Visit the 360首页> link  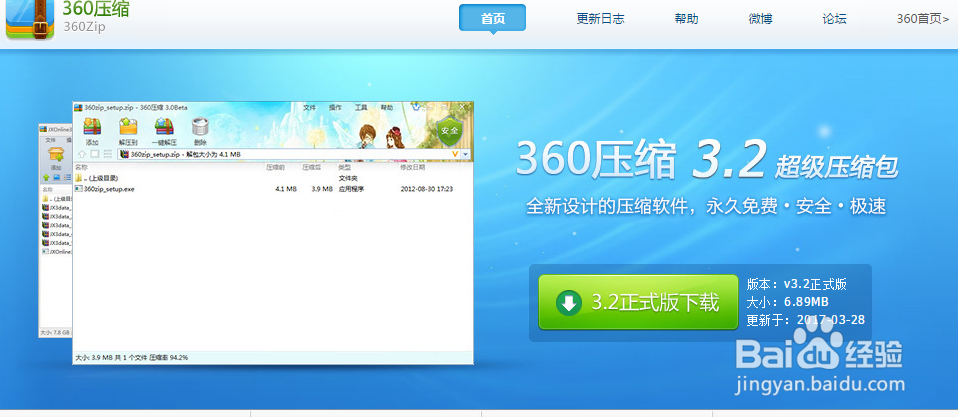pos(923,19)
